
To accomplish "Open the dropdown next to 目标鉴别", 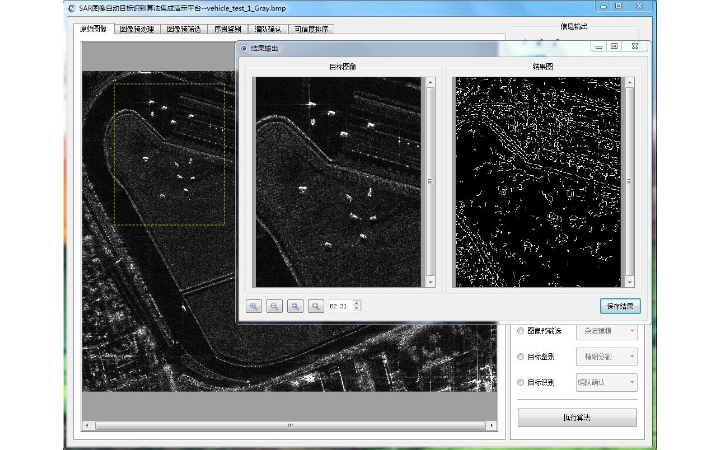I will coord(607,357).
